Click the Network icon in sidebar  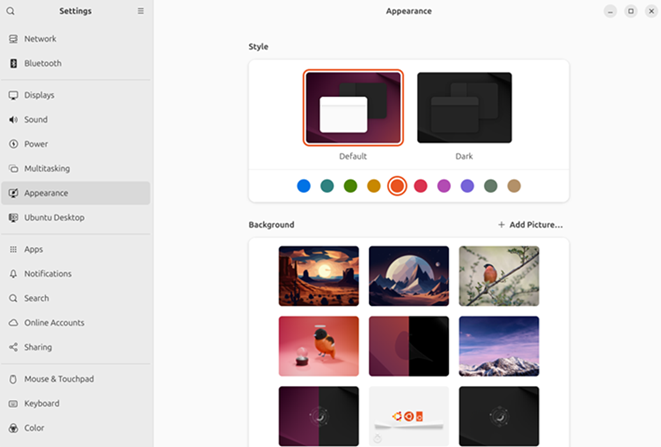[13, 39]
